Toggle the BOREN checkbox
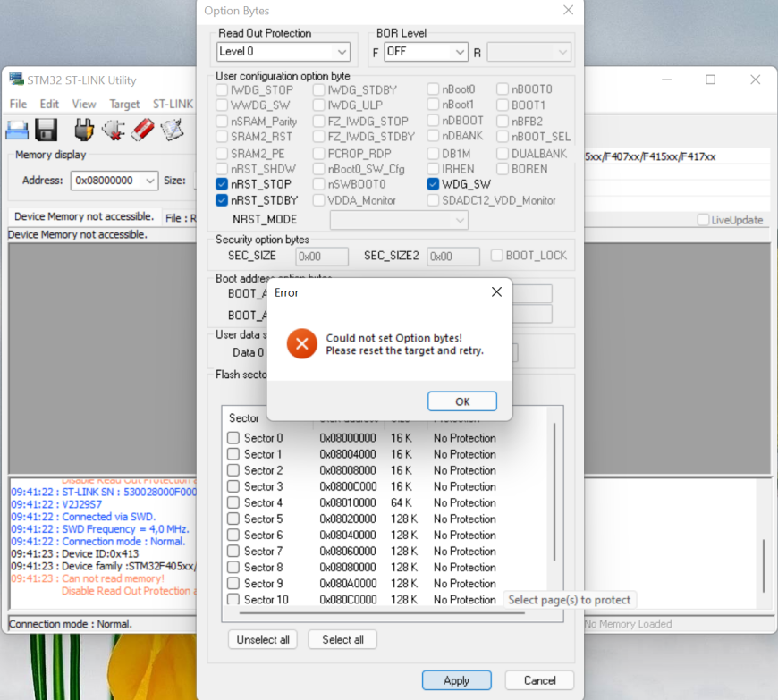The width and height of the screenshot is (778, 700). click(x=503, y=169)
